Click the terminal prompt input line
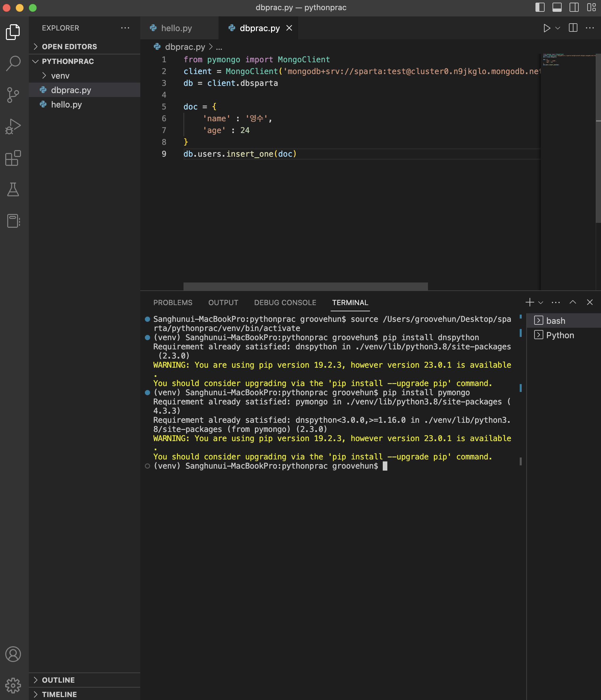Screen dimensions: 601x700 [270, 466]
